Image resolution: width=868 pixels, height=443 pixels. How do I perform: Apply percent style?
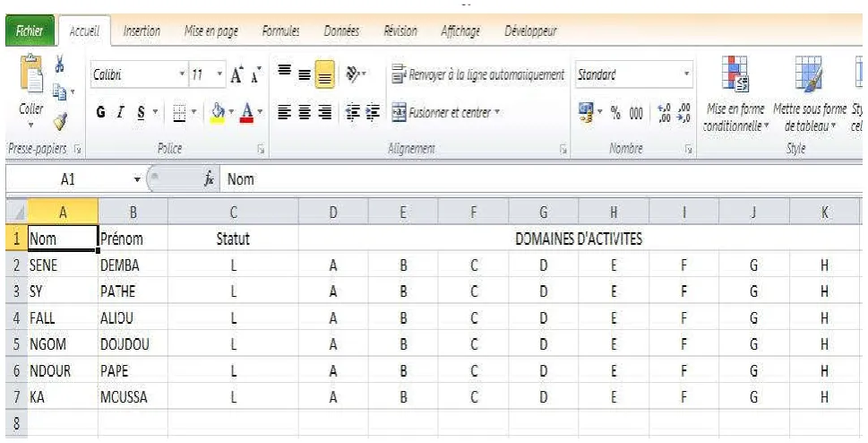(615, 113)
